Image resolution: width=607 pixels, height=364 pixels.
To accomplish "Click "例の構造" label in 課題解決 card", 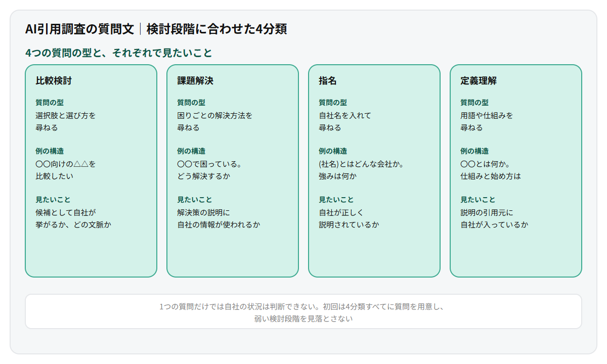I will (191, 151).
